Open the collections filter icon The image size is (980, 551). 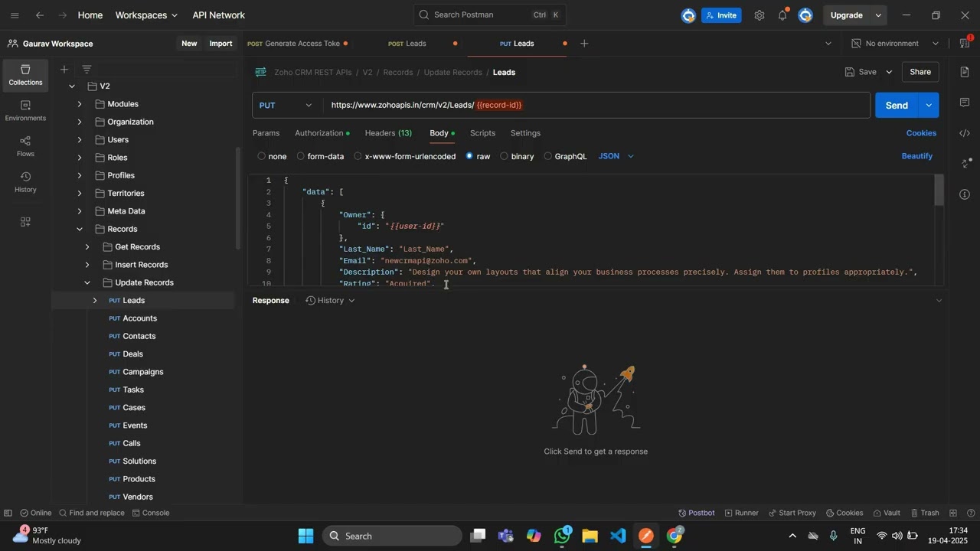[x=87, y=69]
